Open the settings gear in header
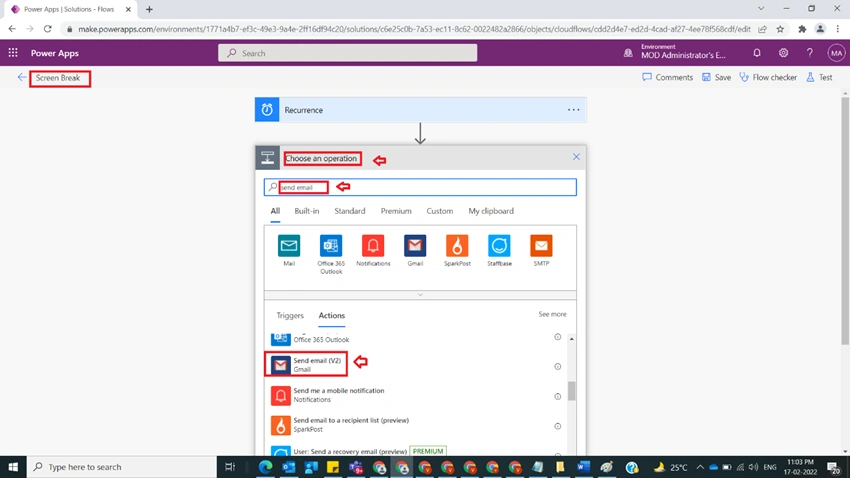Image resolution: width=850 pixels, height=478 pixels. pos(783,53)
